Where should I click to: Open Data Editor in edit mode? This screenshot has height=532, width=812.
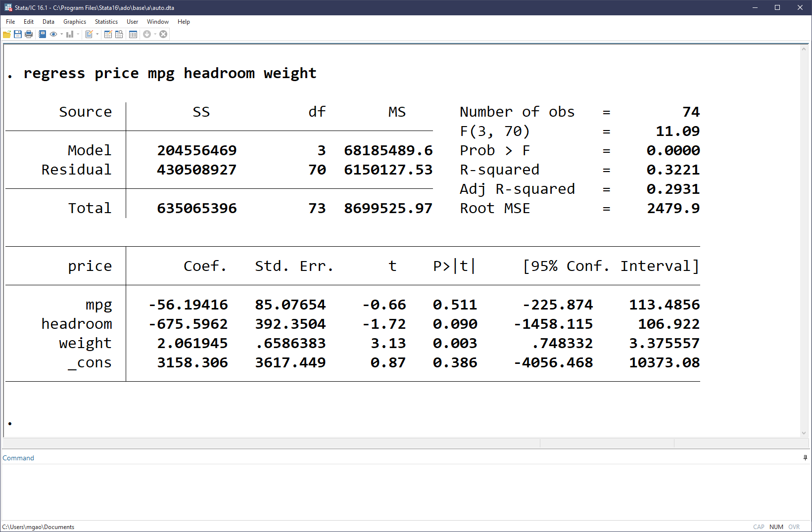[108, 34]
